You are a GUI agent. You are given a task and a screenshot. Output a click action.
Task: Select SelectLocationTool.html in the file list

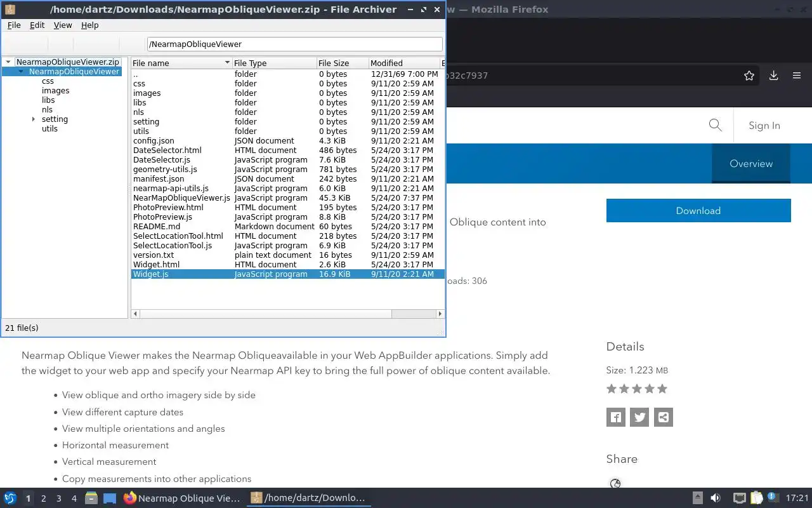[287, 236]
